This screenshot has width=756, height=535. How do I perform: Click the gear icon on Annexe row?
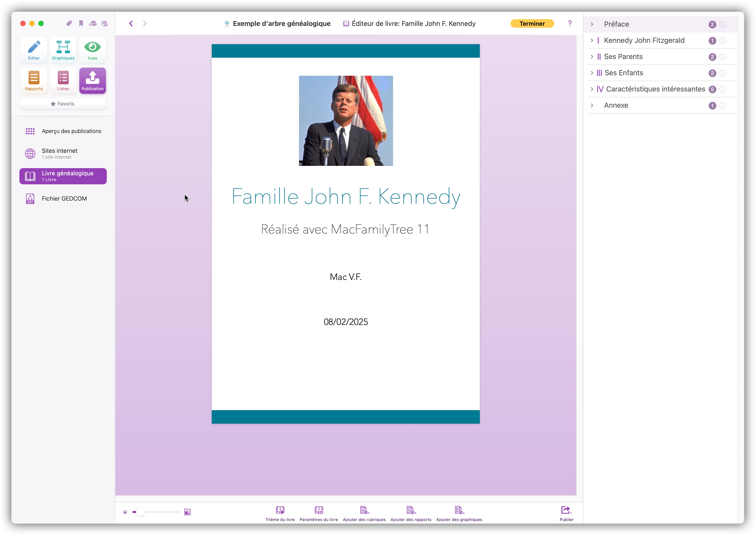(722, 105)
